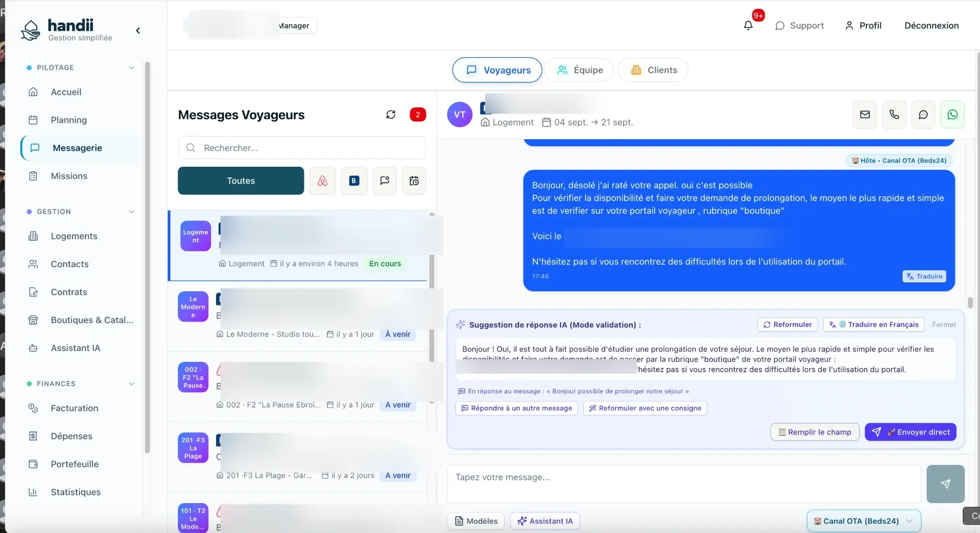Close the AI suggestion with Fermer
Viewport: 980px width, 533px height.
pos(944,325)
